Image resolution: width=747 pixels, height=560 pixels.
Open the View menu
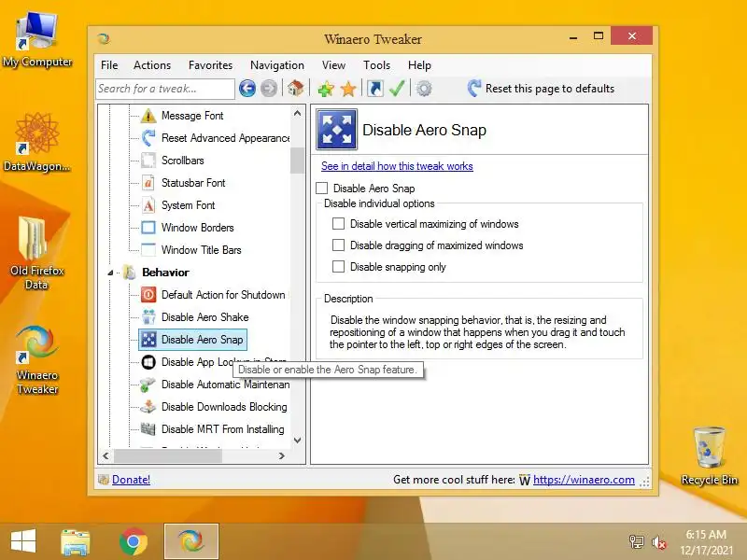tap(333, 65)
